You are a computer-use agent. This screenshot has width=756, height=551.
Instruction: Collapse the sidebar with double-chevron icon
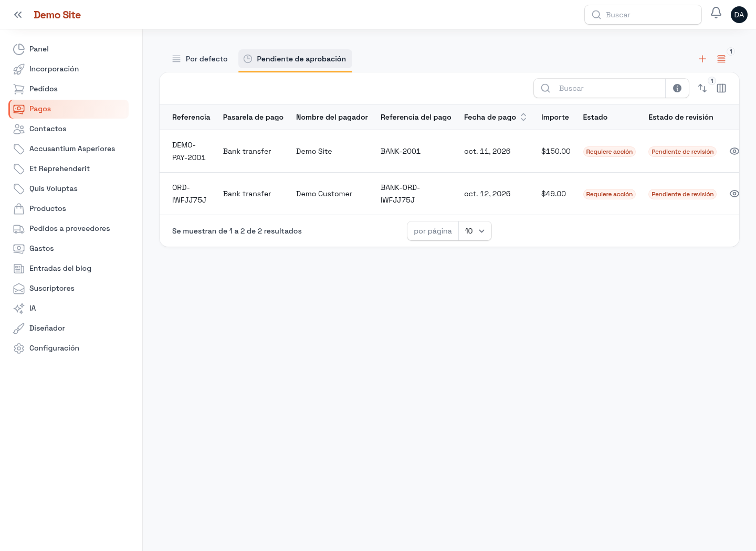[x=18, y=15]
